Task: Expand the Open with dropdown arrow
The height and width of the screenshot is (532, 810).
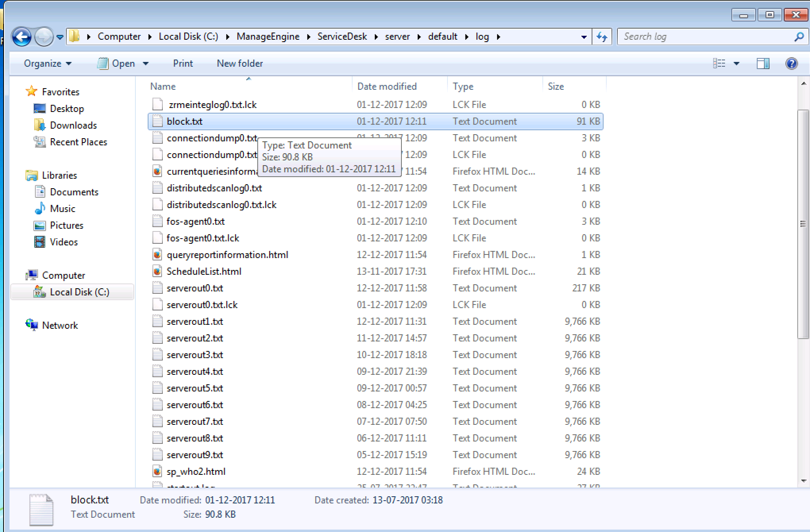Action: pyautogui.click(x=146, y=64)
